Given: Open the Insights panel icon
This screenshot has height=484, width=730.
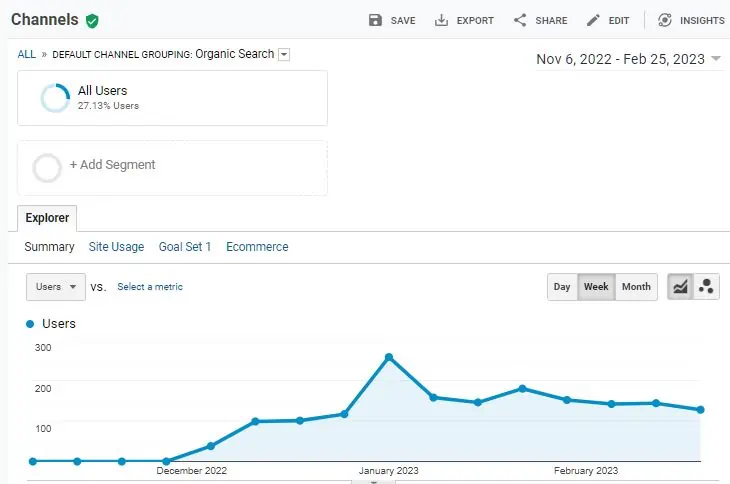Looking at the screenshot, I should point(665,20).
